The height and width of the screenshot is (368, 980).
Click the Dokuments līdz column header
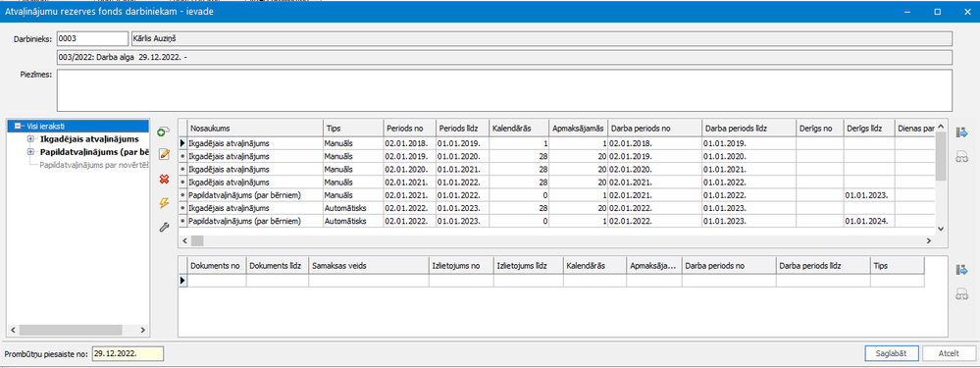tap(278, 266)
